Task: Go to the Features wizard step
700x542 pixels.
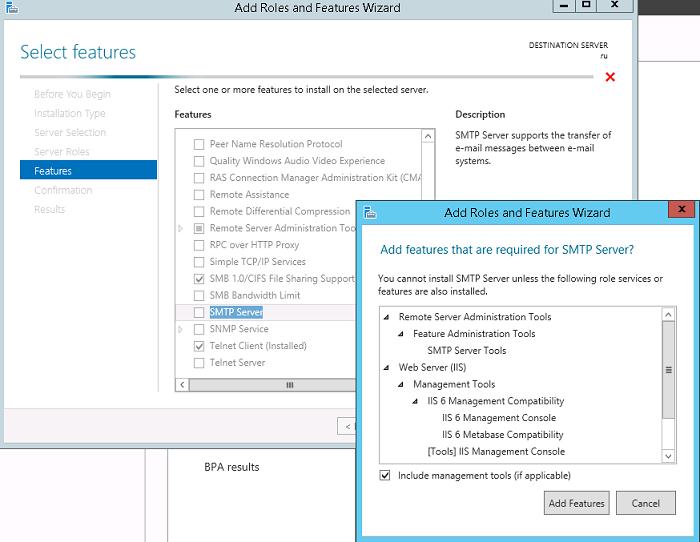Action: pos(53,171)
